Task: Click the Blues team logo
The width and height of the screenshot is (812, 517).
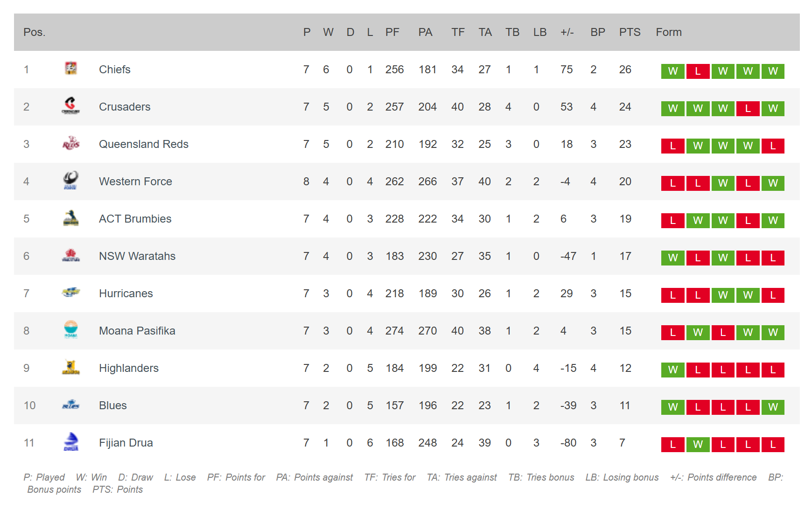Action: (71, 405)
